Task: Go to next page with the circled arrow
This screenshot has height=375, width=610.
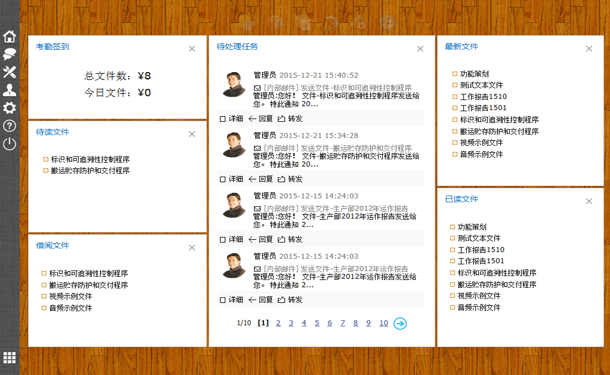Action: click(x=400, y=323)
